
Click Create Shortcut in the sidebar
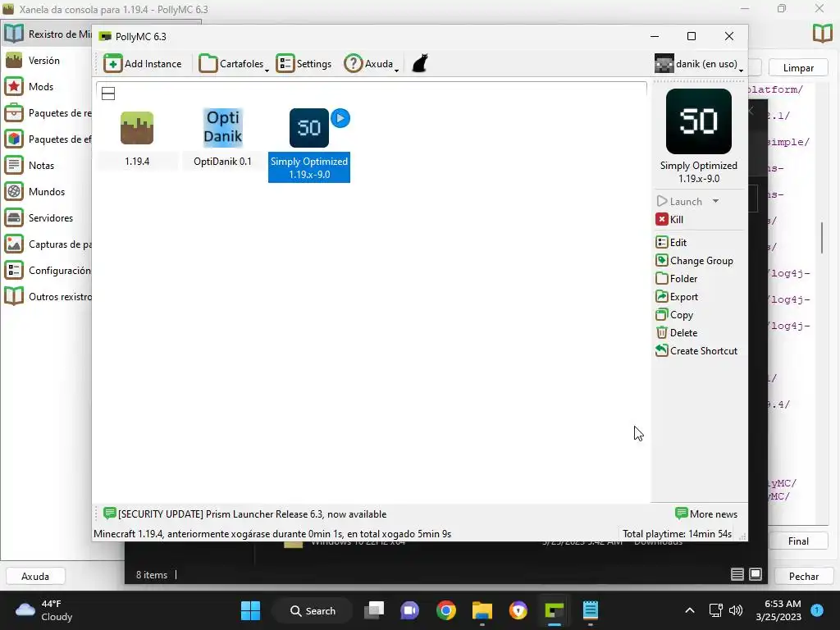click(x=696, y=351)
